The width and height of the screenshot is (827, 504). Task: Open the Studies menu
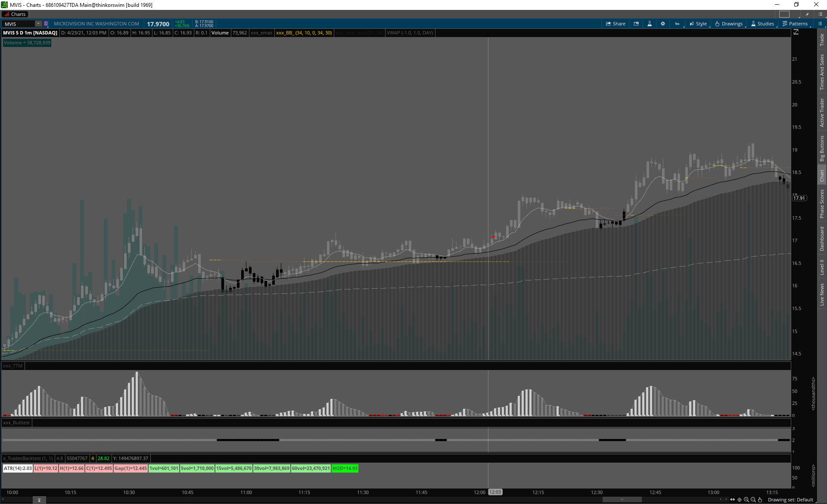click(x=762, y=24)
